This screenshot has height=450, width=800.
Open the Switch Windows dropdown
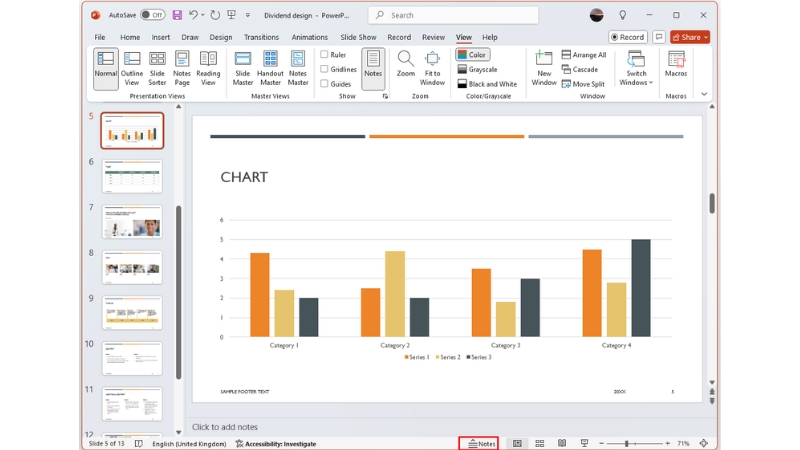click(636, 68)
